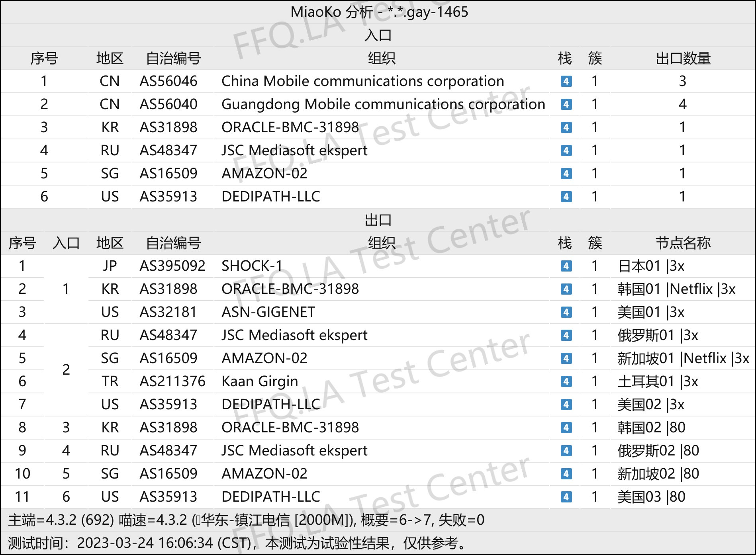Click the 组织 column header in the entry table
This screenshot has width=756, height=555.
(382, 58)
